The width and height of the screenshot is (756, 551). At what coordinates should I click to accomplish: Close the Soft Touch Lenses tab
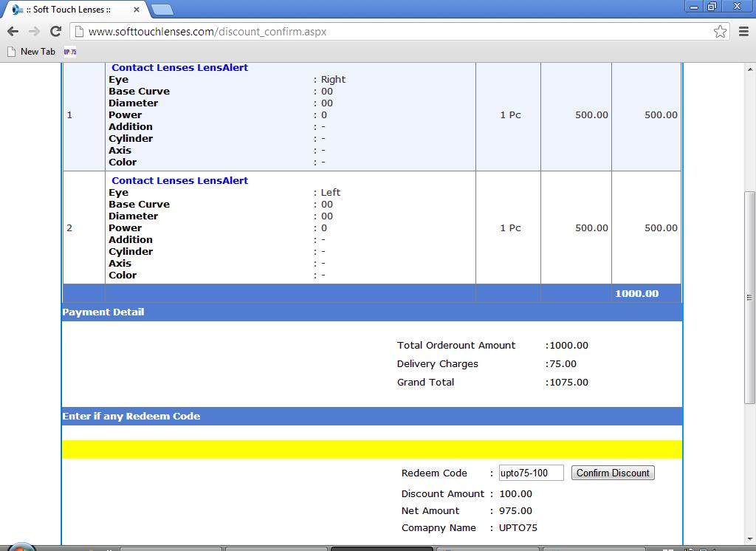(137, 10)
